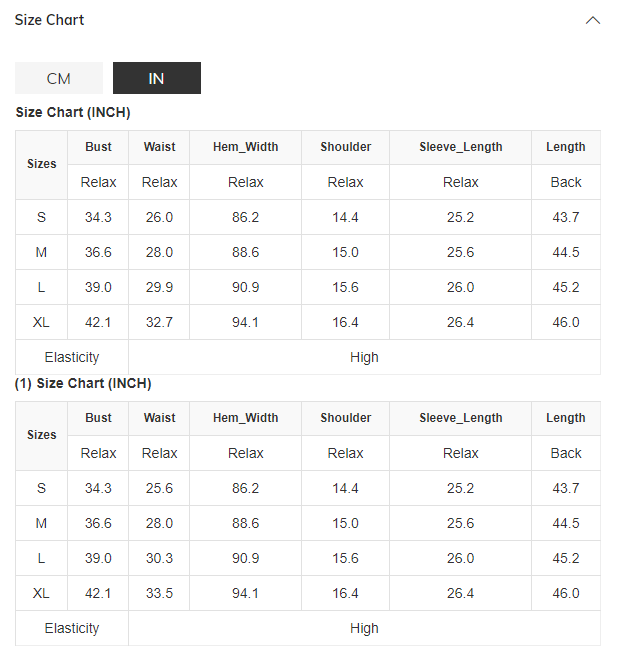
Task: Click the Sizes header cell of the first table
Action: pos(42,164)
